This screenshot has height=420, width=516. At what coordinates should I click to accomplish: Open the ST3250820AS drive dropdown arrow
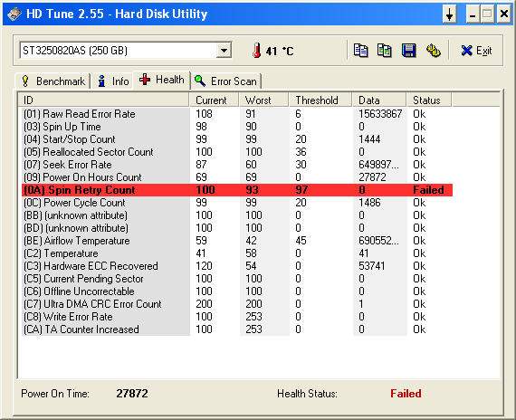pyautogui.click(x=225, y=51)
